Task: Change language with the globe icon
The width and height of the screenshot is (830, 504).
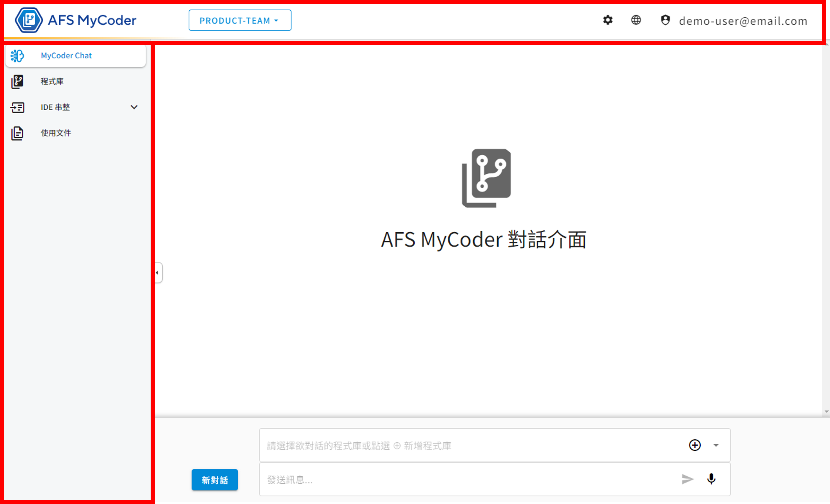Action: (x=636, y=20)
